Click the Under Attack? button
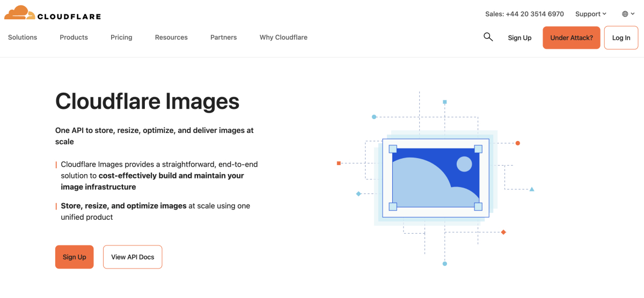This screenshot has height=298, width=644. (x=572, y=38)
